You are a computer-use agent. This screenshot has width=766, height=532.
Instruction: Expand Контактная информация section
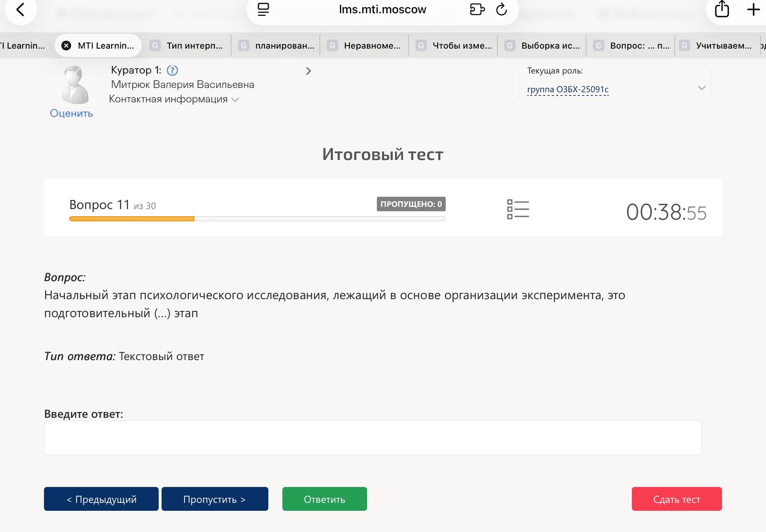tap(174, 99)
